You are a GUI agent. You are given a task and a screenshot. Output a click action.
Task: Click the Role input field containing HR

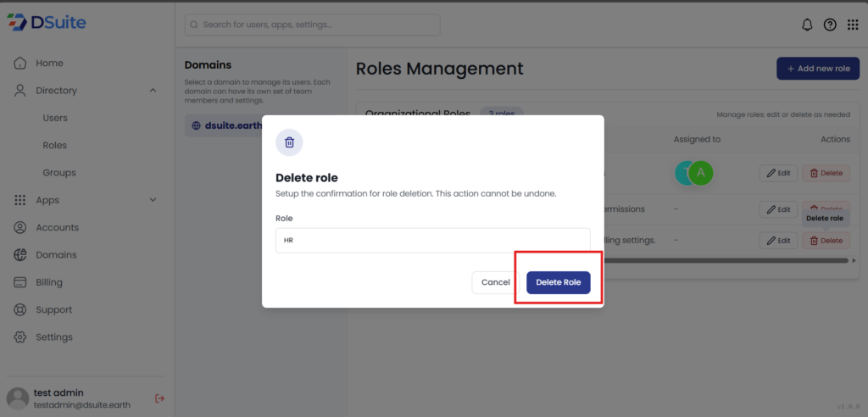[432, 240]
